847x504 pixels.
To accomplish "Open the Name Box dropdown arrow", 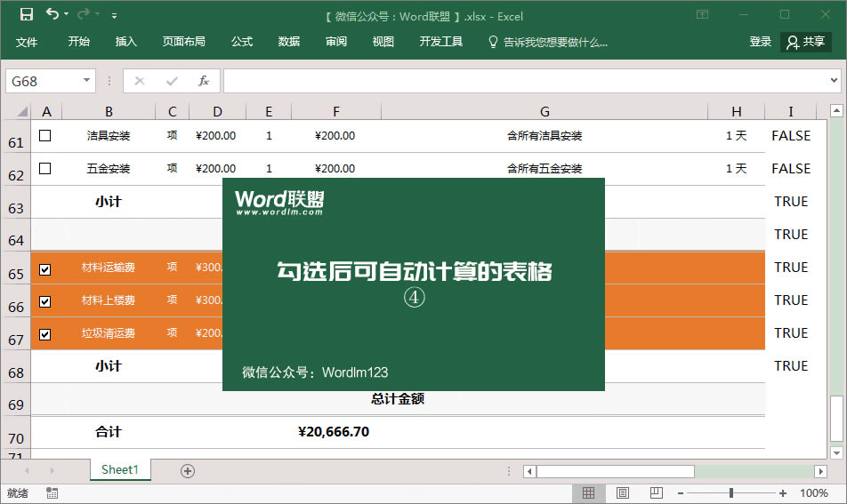I will 86,81.
